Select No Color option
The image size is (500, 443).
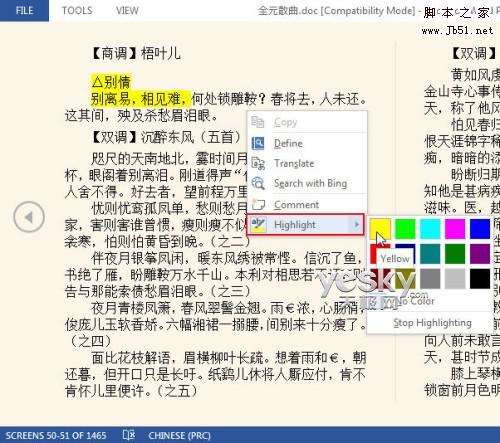[x=415, y=301]
